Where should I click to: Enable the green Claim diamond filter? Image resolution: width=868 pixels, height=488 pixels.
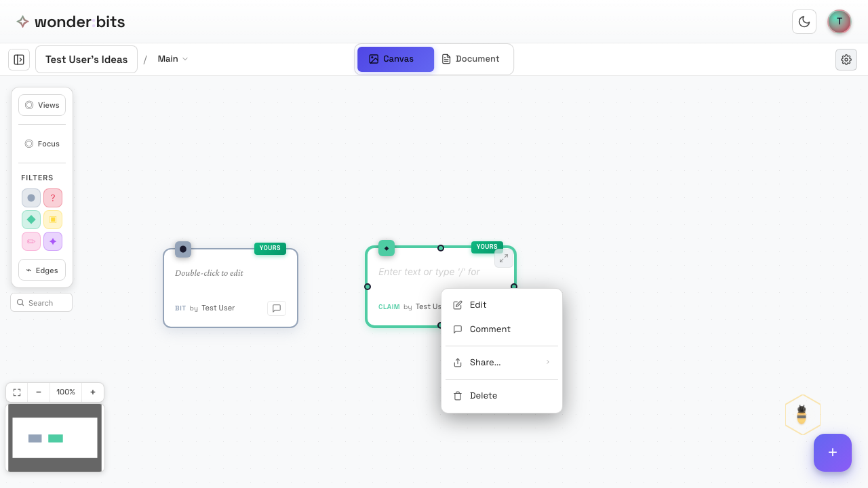31,220
